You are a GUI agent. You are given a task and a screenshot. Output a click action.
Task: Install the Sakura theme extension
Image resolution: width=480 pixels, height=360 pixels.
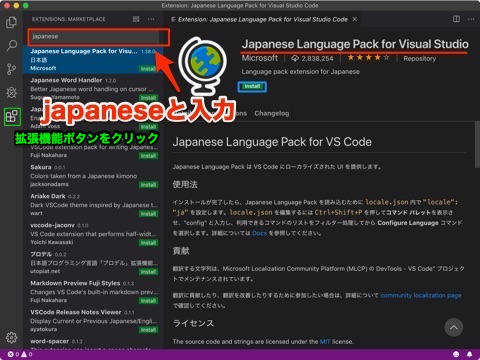(x=148, y=185)
